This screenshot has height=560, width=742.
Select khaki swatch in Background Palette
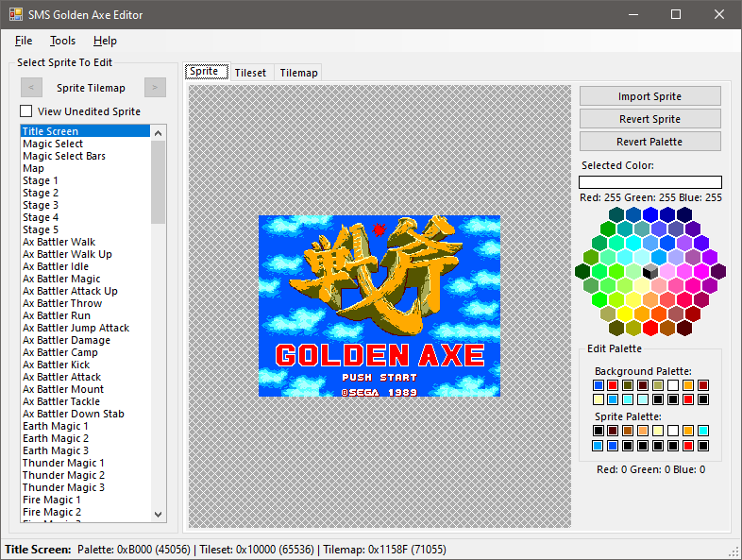pos(658,385)
